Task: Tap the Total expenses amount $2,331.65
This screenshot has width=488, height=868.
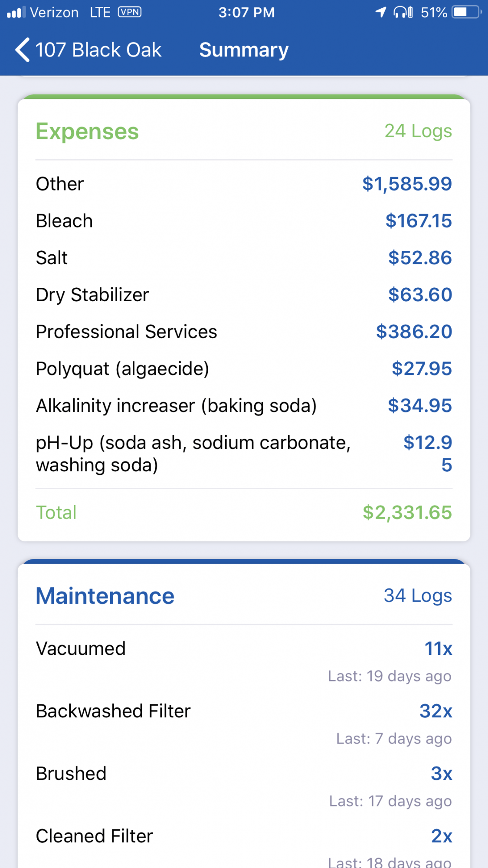Action: 407,513
